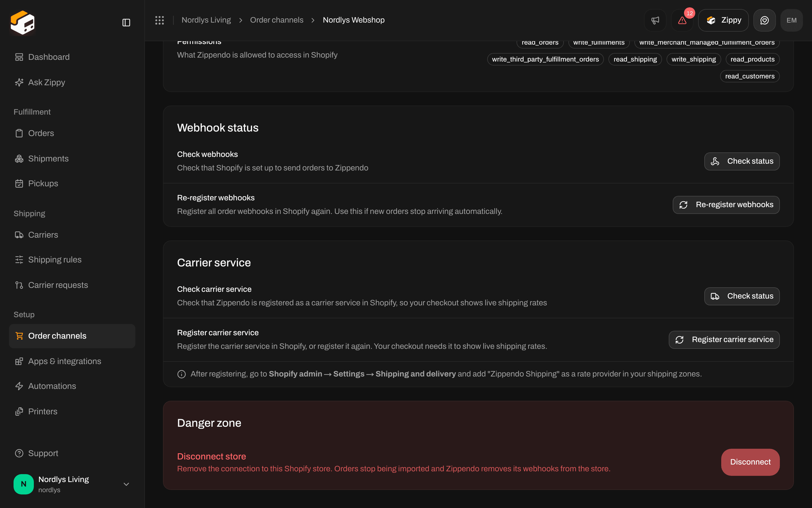Viewport: 812px width, 508px height.
Task: Click the read_products permission tag
Action: [752, 59]
